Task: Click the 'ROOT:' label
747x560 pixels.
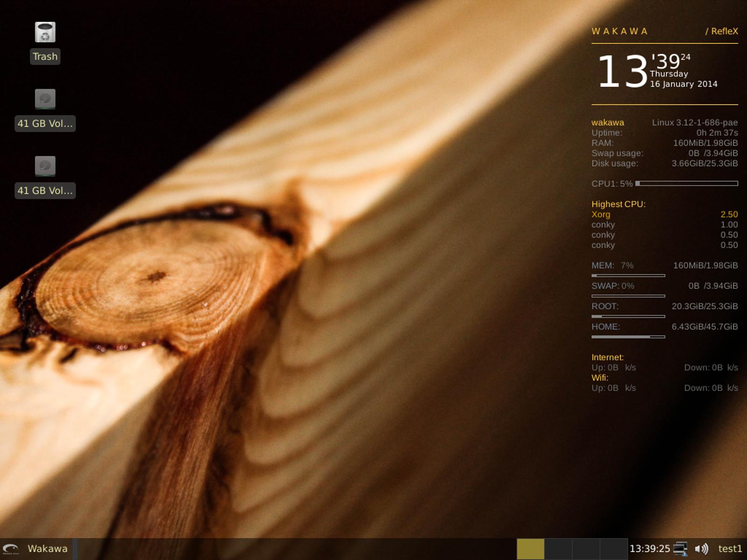Action: coord(605,307)
